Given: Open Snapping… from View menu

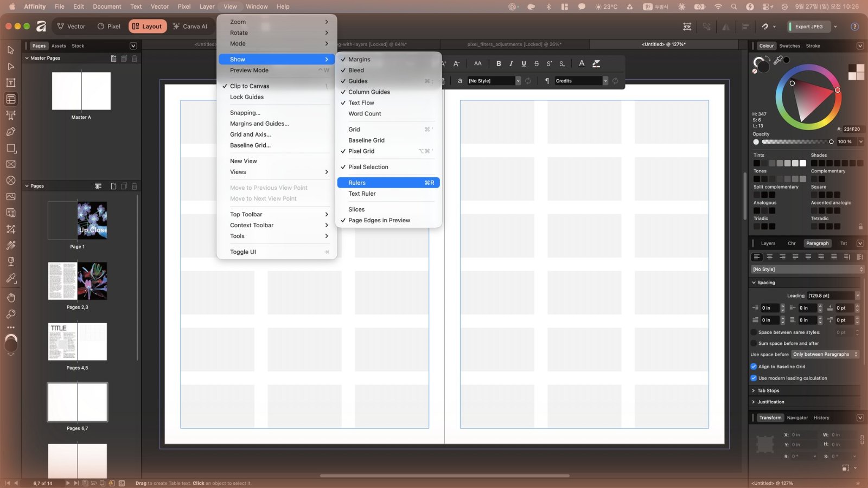Looking at the screenshot, I should [x=245, y=113].
